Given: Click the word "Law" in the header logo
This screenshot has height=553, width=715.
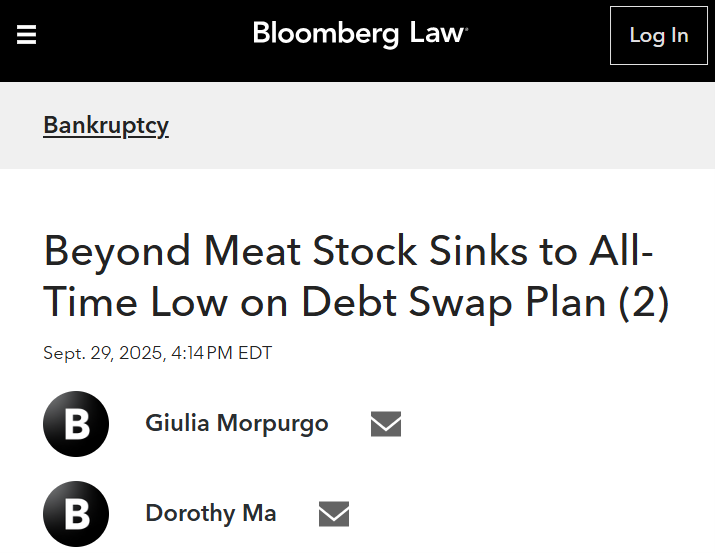Looking at the screenshot, I should [437, 34].
